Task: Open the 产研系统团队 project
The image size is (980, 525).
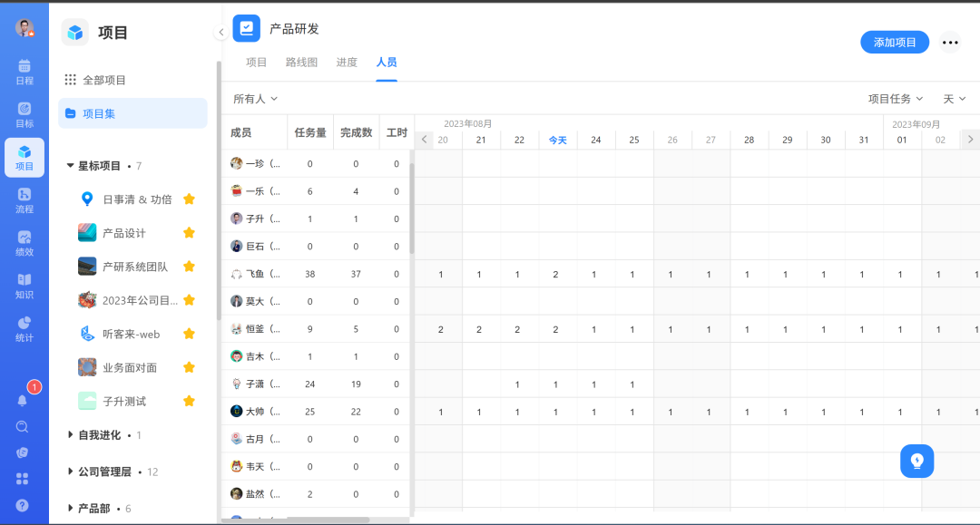Action: pos(135,267)
